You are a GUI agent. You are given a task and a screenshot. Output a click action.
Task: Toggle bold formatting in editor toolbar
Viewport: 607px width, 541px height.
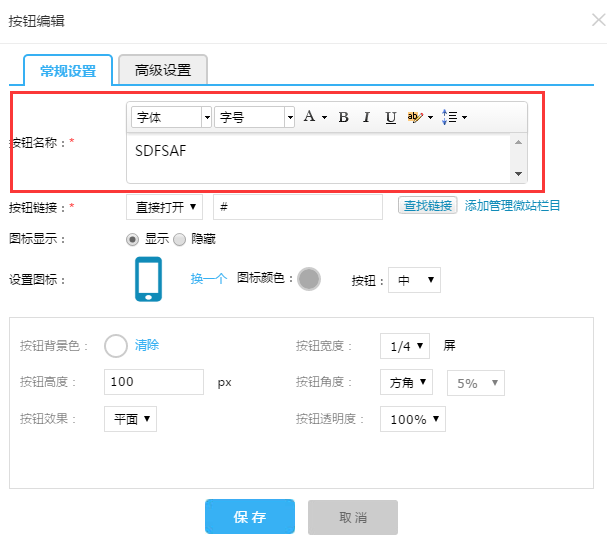click(343, 117)
